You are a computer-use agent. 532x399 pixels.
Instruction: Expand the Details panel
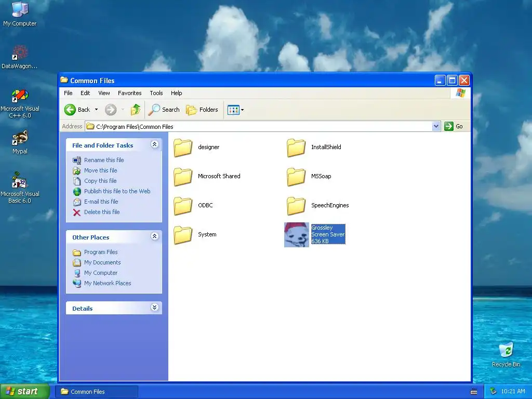[154, 308]
